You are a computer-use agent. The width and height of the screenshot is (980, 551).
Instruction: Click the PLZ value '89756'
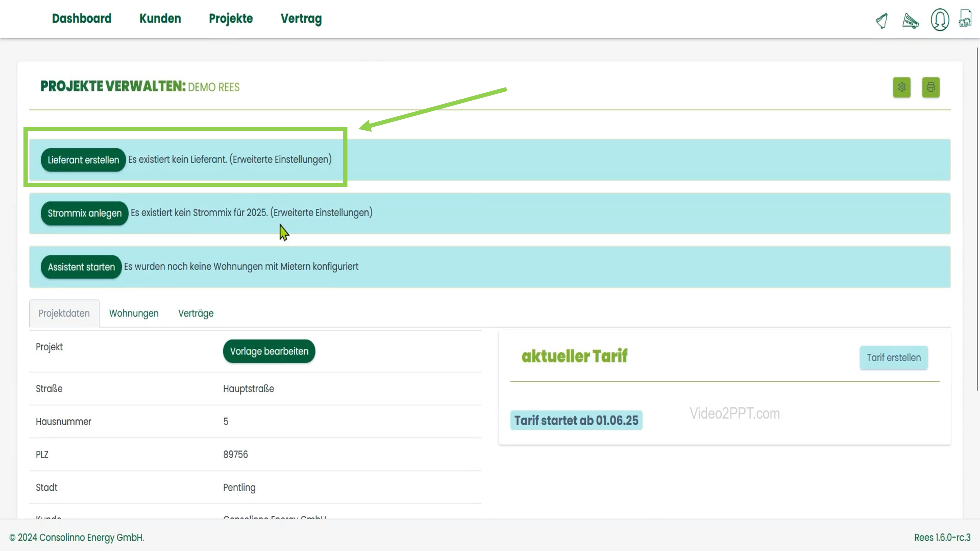pyautogui.click(x=235, y=455)
